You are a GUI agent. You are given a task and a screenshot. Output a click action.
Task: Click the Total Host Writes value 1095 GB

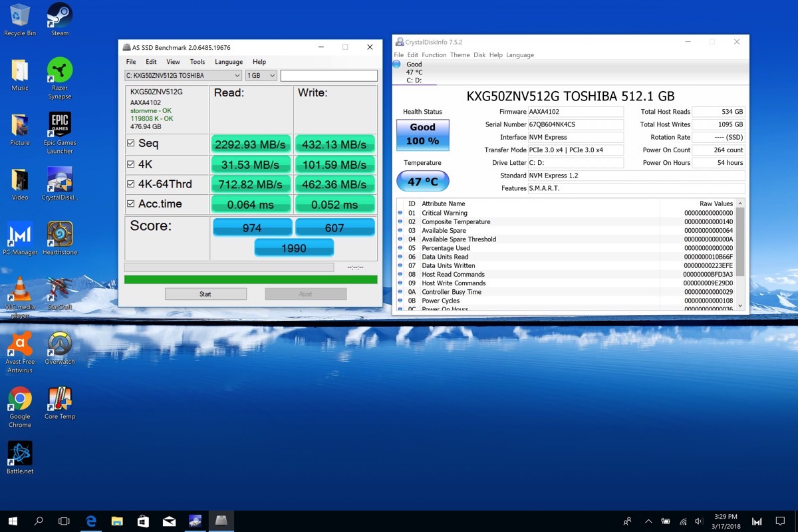[x=719, y=124]
